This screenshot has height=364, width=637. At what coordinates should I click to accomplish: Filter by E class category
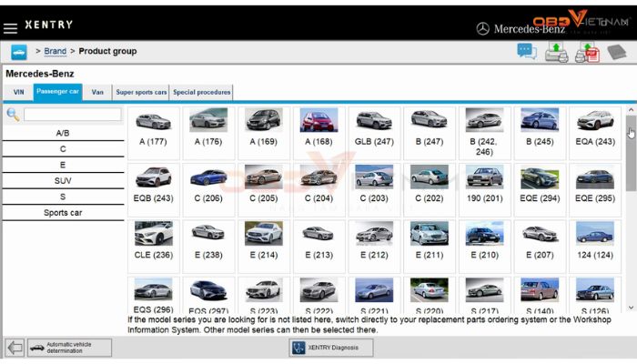click(63, 165)
